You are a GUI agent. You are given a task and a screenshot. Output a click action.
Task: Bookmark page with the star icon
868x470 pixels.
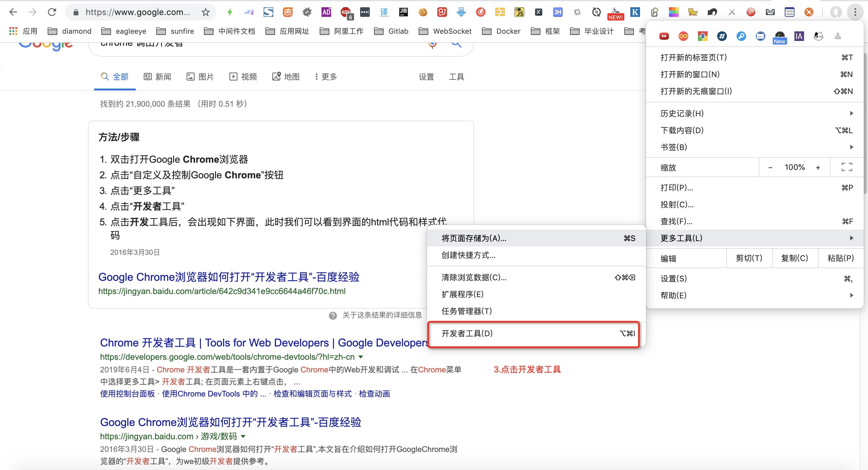pos(206,12)
